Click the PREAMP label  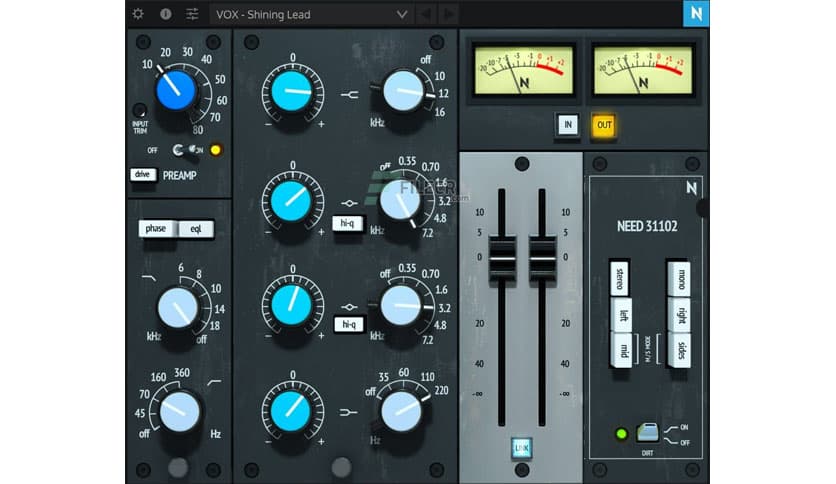[x=180, y=175]
